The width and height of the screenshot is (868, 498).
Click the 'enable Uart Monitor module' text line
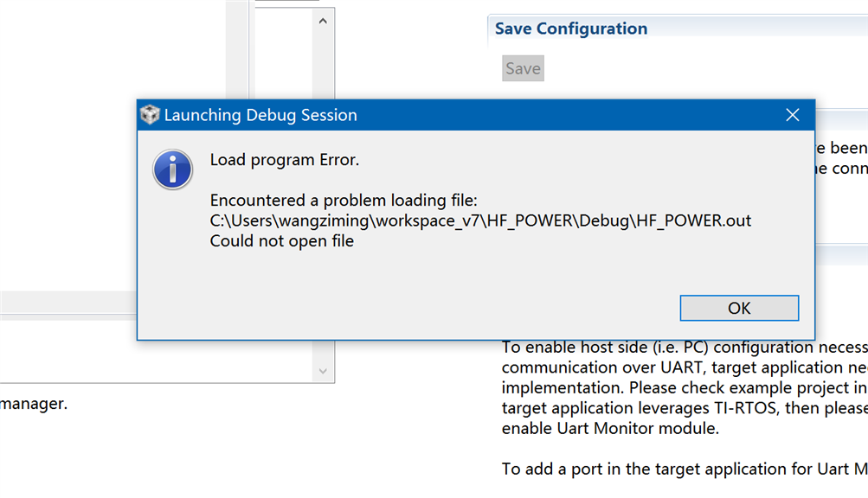click(x=610, y=428)
